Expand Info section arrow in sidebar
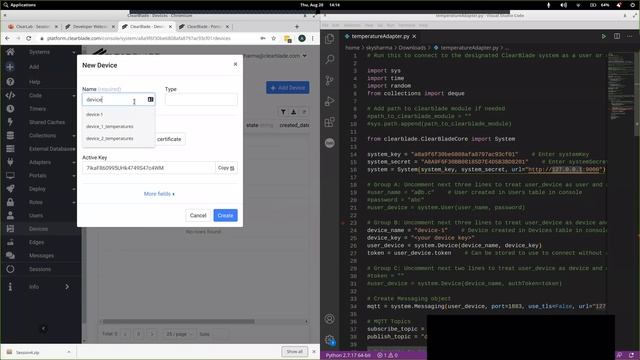Viewport: 640px width, 360px height. coord(67,287)
